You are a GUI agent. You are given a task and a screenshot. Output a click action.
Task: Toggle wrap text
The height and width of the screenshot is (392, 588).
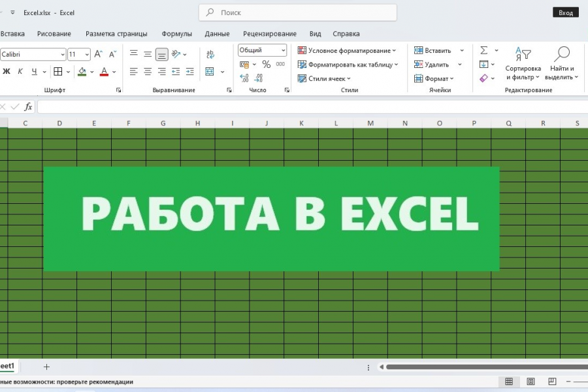pyautogui.click(x=210, y=54)
